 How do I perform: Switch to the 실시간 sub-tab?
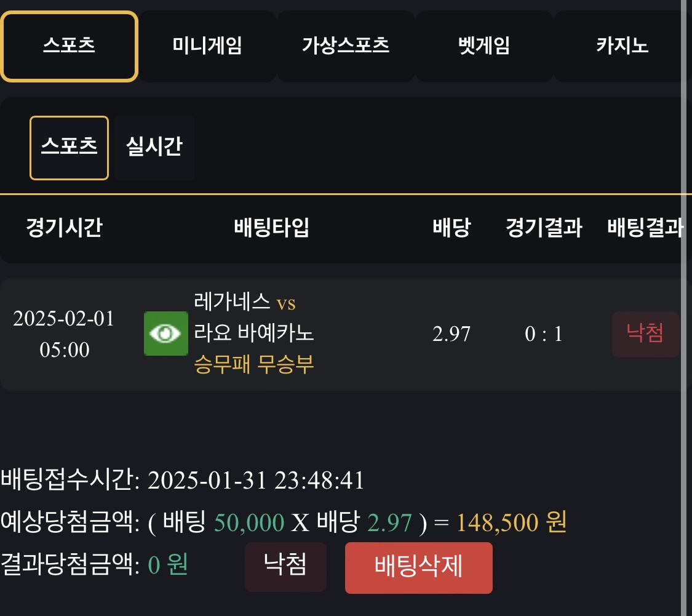[154, 148]
